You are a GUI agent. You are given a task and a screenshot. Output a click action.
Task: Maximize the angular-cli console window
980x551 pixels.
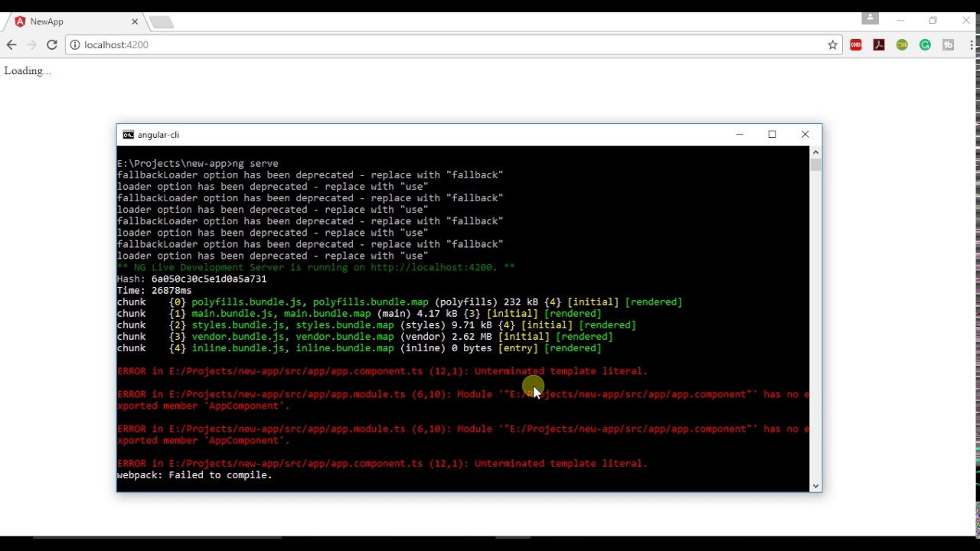click(772, 135)
